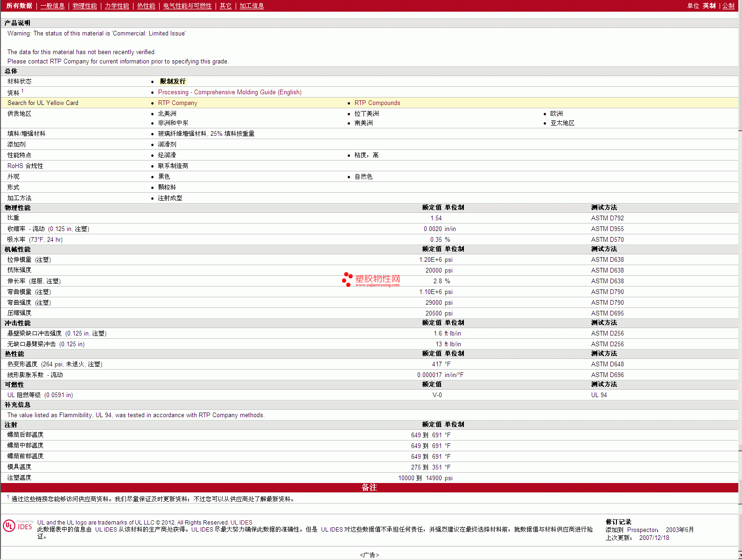The width and height of the screenshot is (742, 560).
Task: Click footnote 1 superscript beside 资料
Action: click(x=22, y=91)
